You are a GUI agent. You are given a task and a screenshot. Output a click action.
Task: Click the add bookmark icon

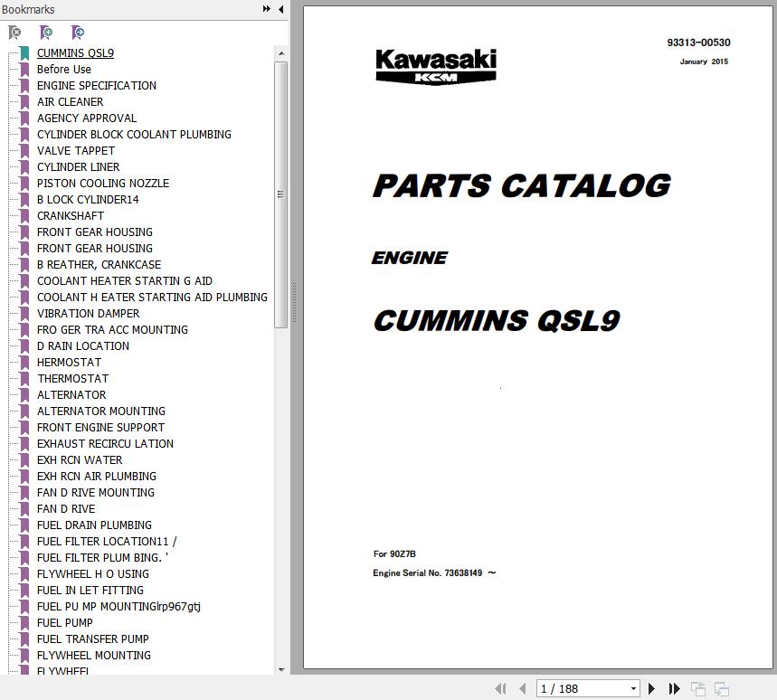pyautogui.click(x=46, y=33)
